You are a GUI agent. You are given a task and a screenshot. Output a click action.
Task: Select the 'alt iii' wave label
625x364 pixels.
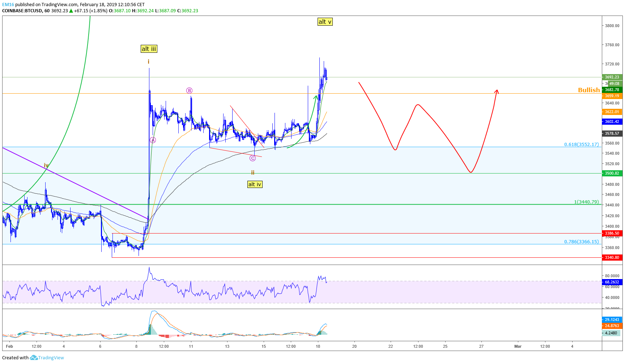click(149, 49)
